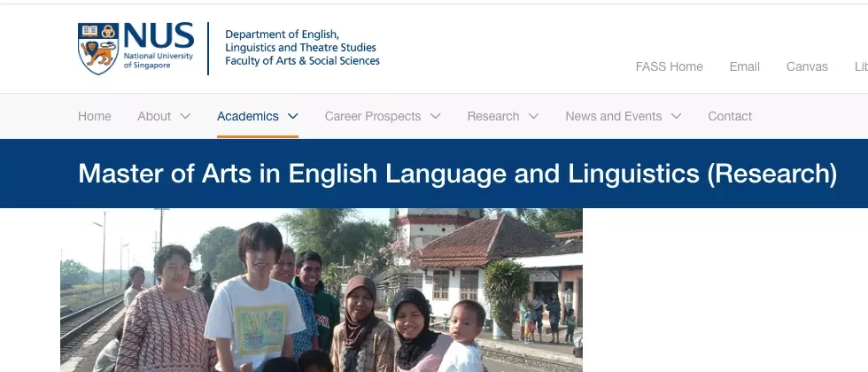This screenshot has width=868, height=372.
Task: Open the Home navigation item
Action: tap(95, 116)
